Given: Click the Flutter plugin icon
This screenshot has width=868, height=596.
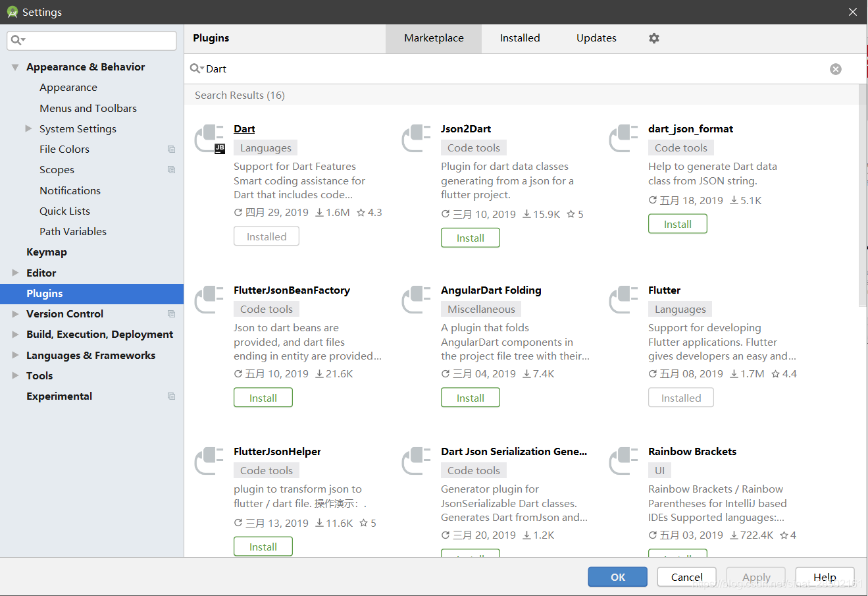Looking at the screenshot, I should [x=624, y=300].
